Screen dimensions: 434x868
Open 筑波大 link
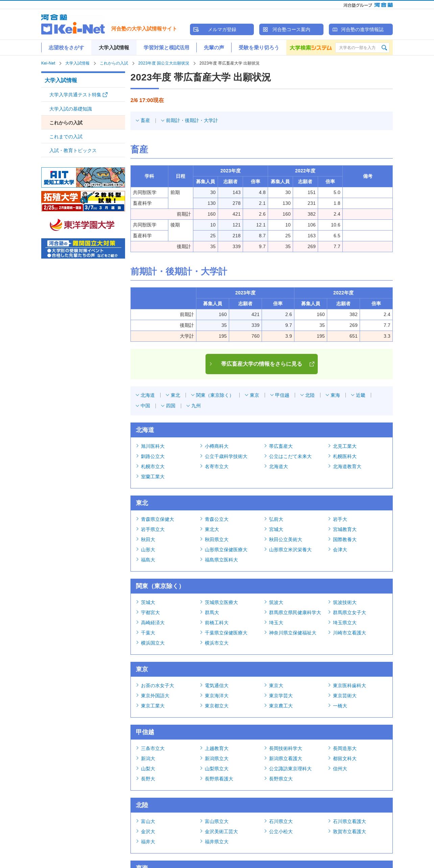coord(276,602)
